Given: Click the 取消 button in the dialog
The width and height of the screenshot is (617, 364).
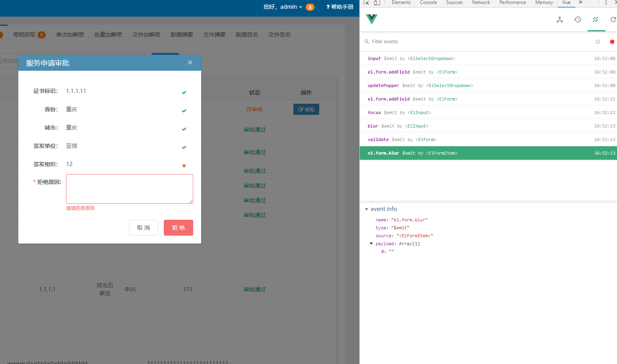Looking at the screenshot, I should pos(144,228).
